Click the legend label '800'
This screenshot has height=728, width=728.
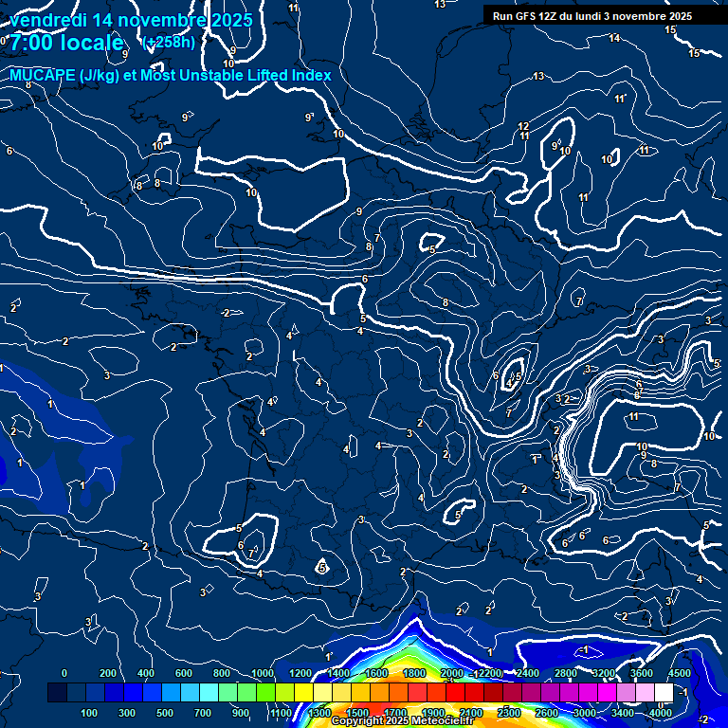pos(222,673)
